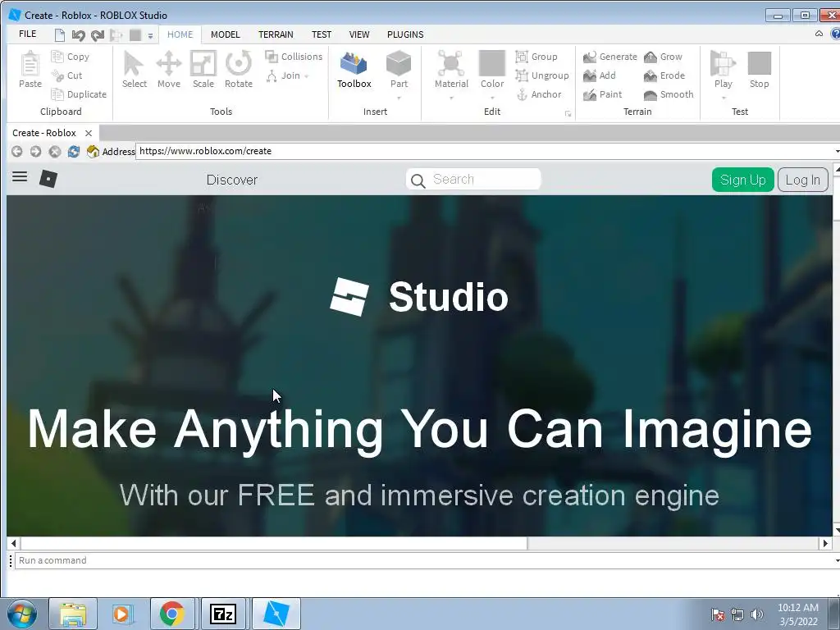840x630 pixels.
Task: Expand the Color dropdown arrow
Action: coord(492,98)
